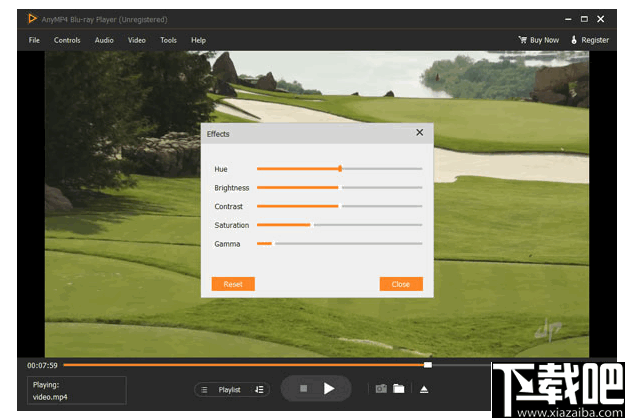Click the Gamma slider track

(339, 243)
